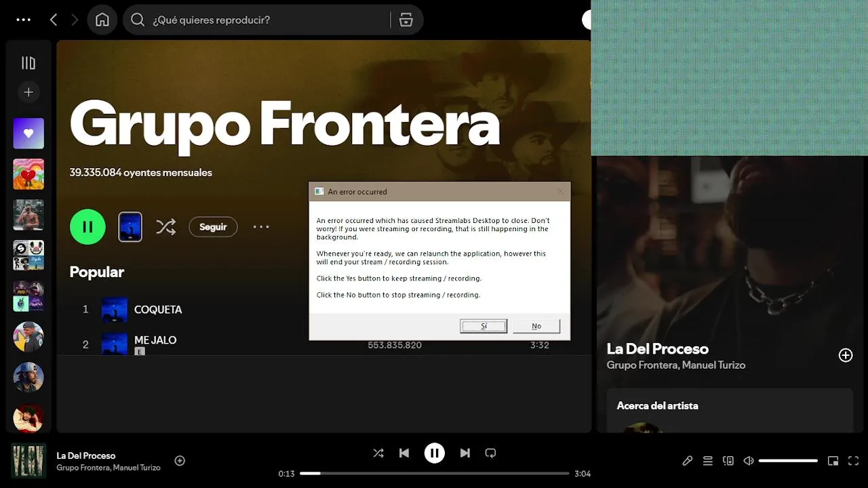The image size is (868, 488).
Task: Open the round artist avatar with beard
Action: click(28, 378)
